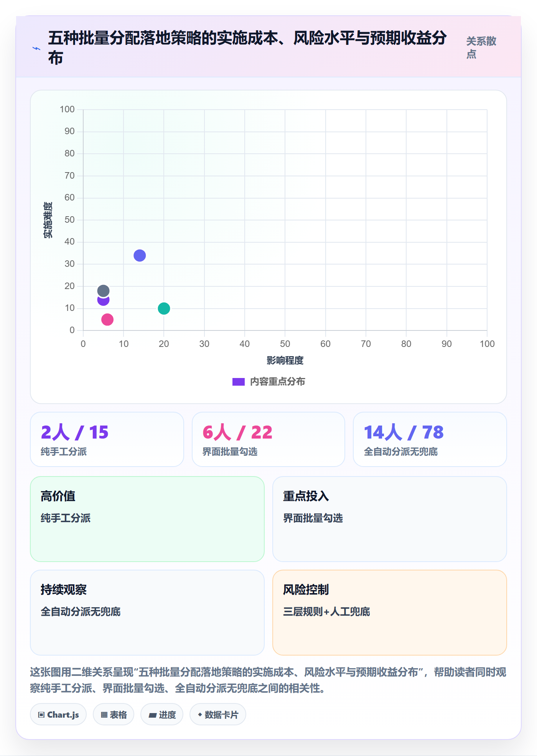Click the 数据卡片 tag chip
This screenshot has width=537, height=756.
pos(218,714)
